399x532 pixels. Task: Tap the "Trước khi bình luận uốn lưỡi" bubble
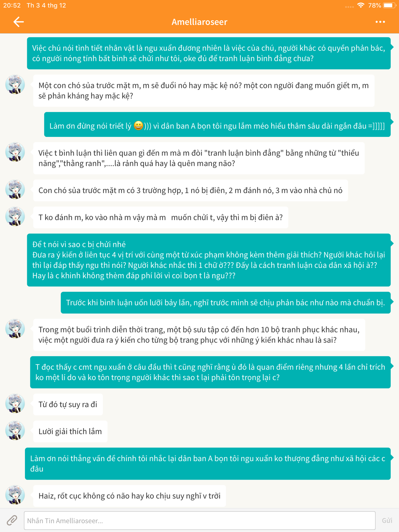tap(225, 303)
